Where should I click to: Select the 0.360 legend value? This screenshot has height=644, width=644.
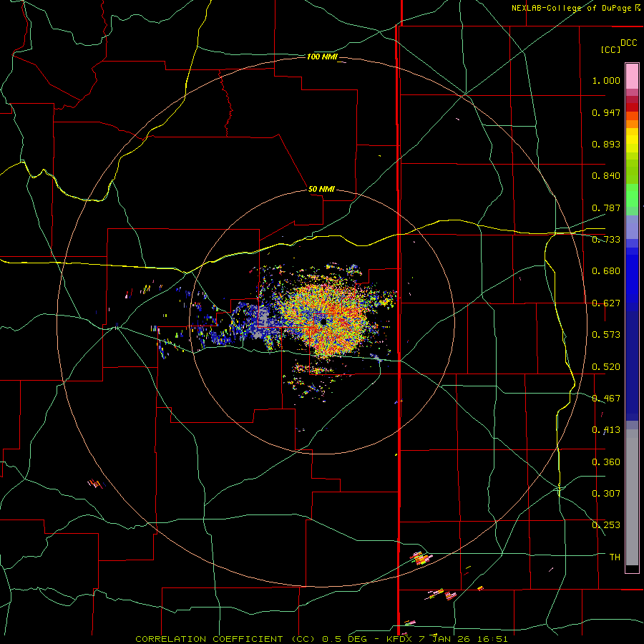tap(606, 462)
